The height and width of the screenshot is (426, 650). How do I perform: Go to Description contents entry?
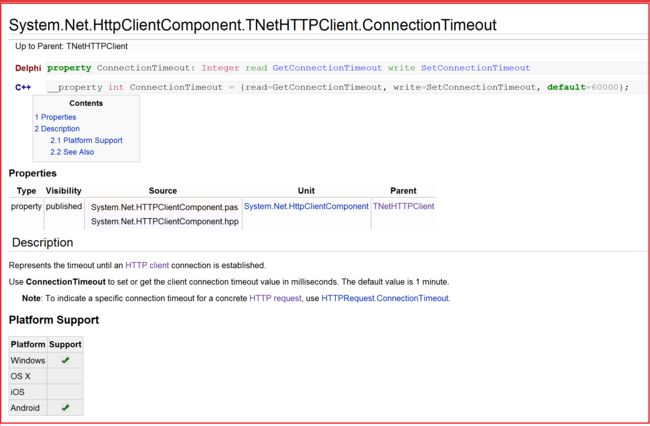pos(57,129)
